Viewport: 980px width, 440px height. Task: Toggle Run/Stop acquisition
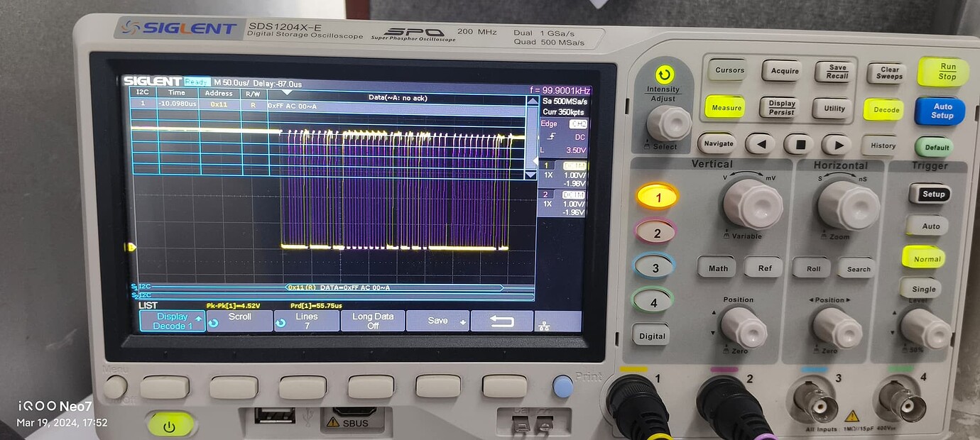click(942, 72)
